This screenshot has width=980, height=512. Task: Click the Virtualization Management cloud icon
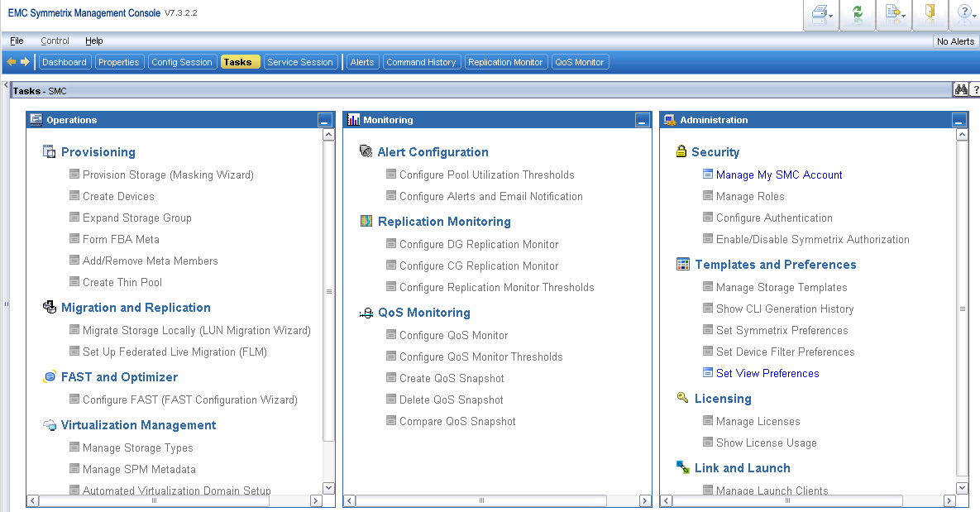click(x=50, y=424)
